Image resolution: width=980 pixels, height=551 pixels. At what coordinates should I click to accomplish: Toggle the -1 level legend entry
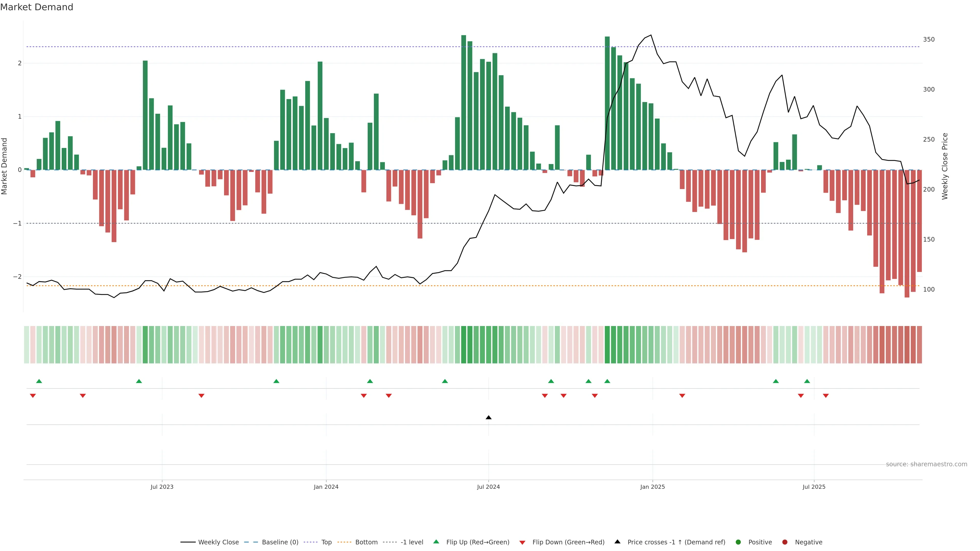point(412,542)
